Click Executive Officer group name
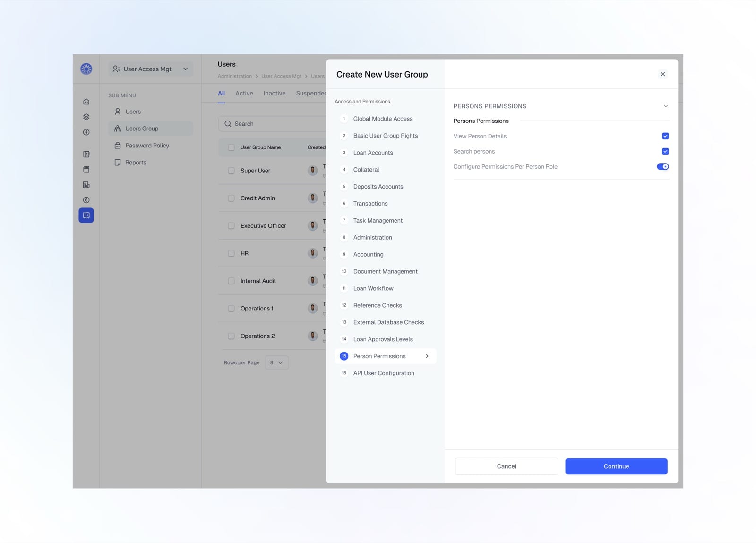 pos(263,226)
